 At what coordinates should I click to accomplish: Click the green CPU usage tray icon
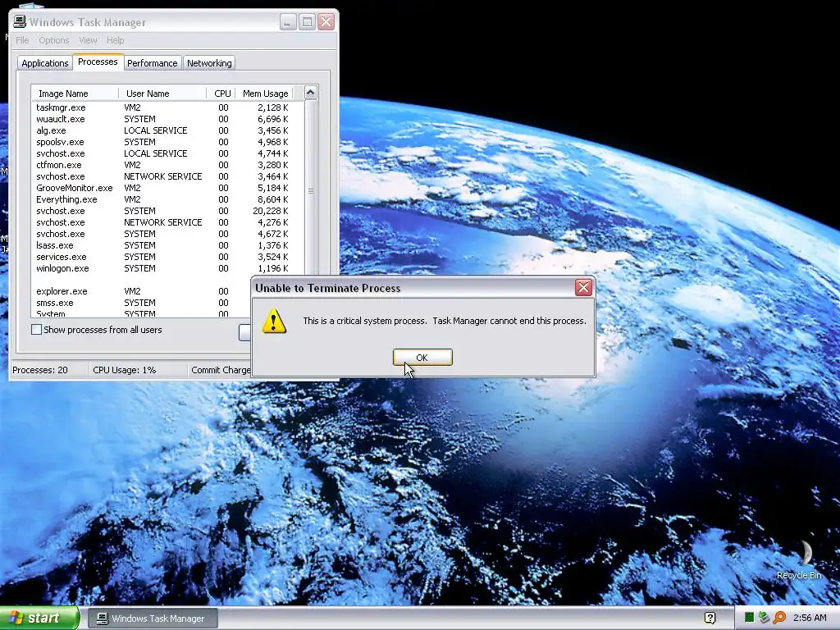[x=750, y=619]
